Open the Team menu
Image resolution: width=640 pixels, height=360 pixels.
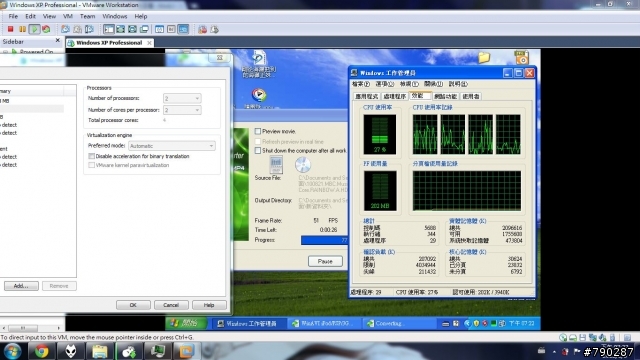point(87,16)
